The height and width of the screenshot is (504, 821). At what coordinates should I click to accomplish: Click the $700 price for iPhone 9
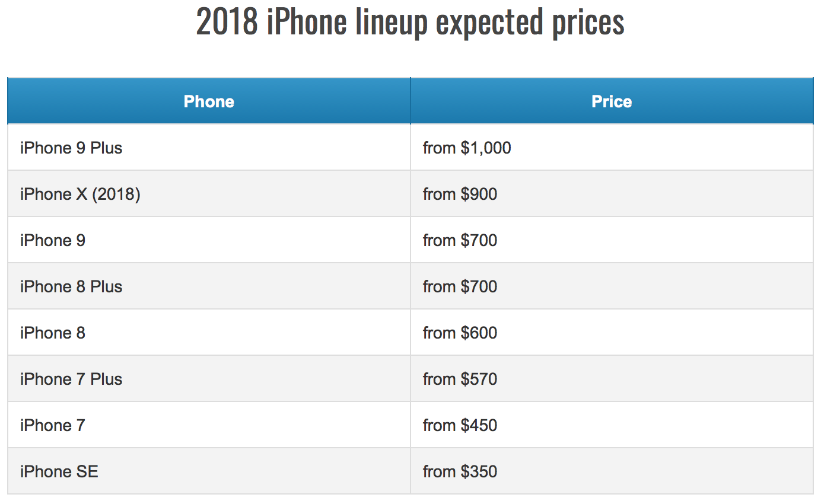(460, 240)
